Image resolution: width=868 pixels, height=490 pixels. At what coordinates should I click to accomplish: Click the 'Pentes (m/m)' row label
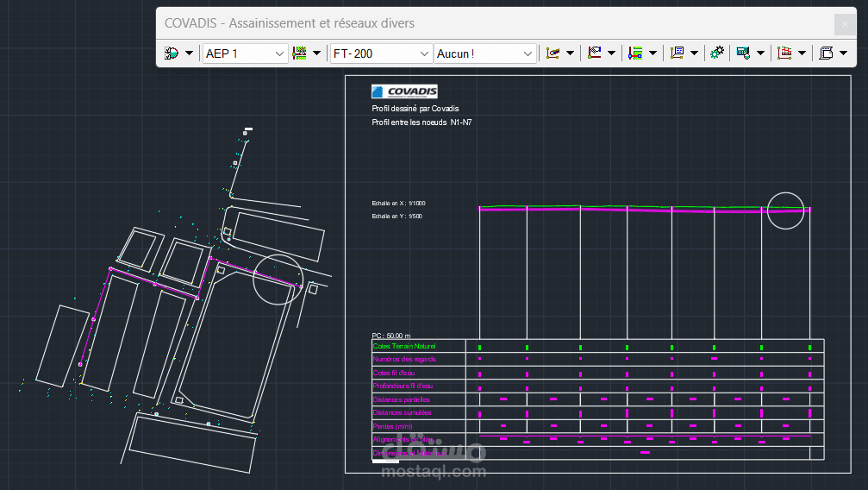point(392,426)
